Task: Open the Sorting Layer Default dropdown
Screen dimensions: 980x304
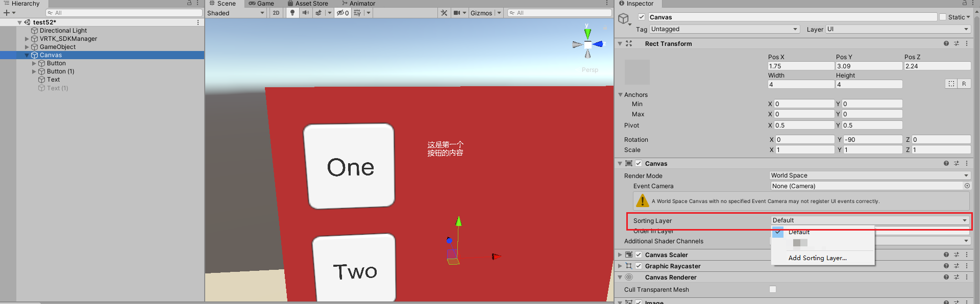Action: pyautogui.click(x=870, y=220)
